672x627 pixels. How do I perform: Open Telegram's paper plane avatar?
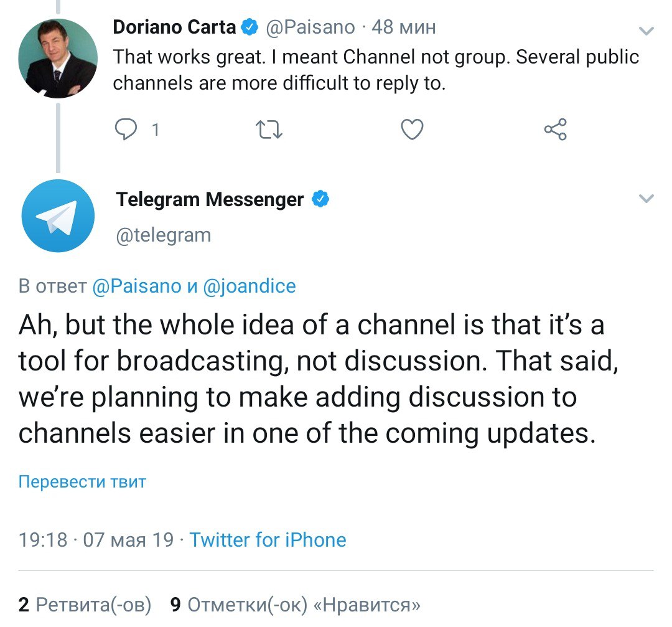tap(58, 216)
